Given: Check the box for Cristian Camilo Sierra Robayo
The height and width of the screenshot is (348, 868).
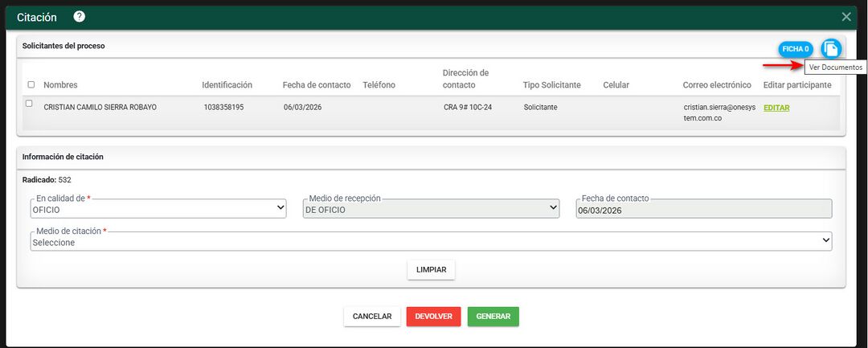Looking at the screenshot, I should (x=30, y=104).
